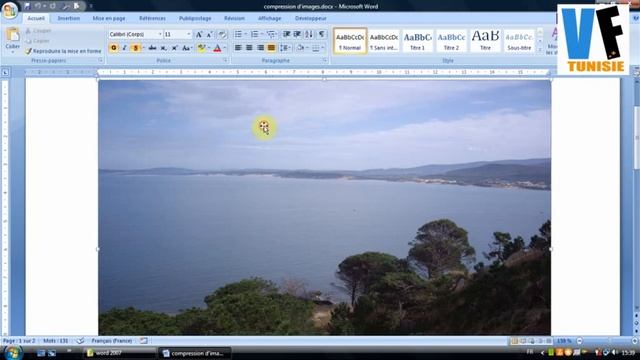Open Paragraphe dialog launcher
The height and width of the screenshot is (360, 640).
pyautogui.click(x=325, y=60)
